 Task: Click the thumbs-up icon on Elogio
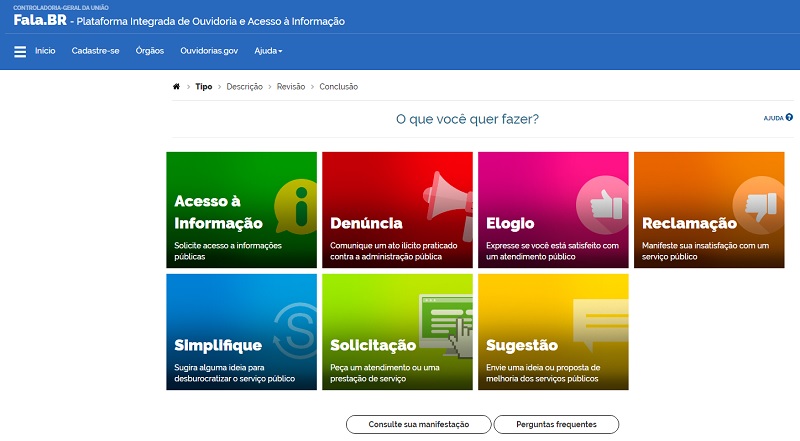coord(603,205)
